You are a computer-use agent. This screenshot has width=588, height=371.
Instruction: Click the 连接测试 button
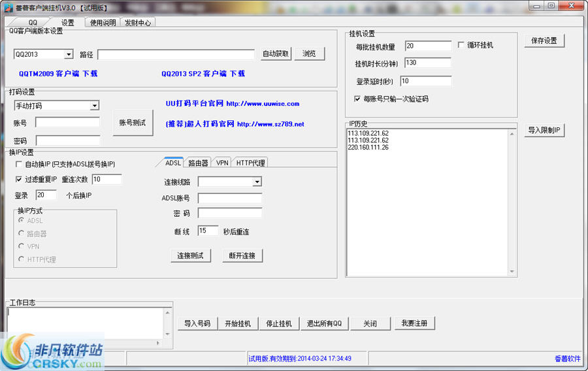tap(191, 255)
